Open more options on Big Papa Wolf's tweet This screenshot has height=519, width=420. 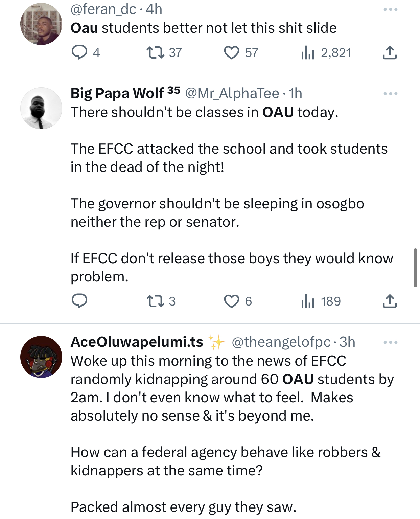(391, 94)
